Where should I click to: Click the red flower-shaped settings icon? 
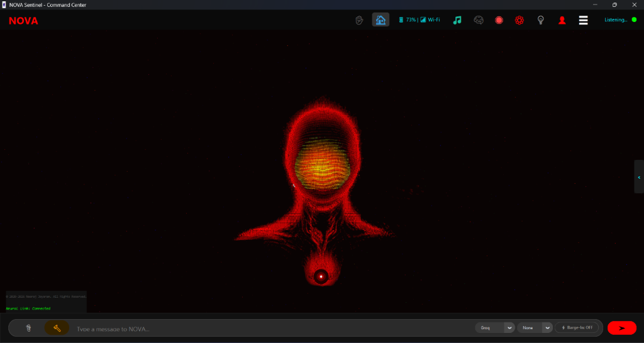point(519,20)
